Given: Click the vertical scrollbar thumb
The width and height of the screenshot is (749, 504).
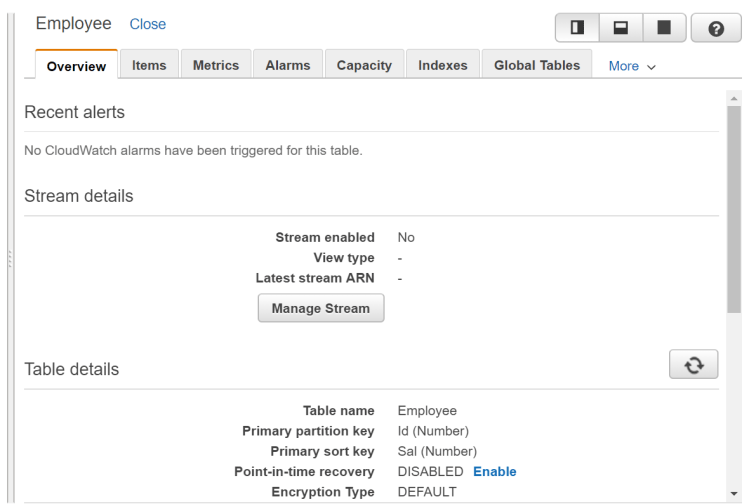Looking at the screenshot, I should click(x=735, y=210).
